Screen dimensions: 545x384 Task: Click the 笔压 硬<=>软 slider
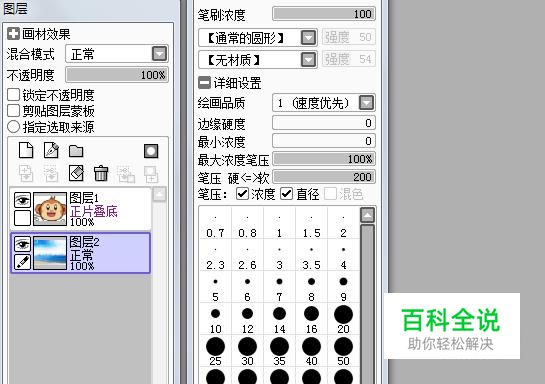(324, 177)
